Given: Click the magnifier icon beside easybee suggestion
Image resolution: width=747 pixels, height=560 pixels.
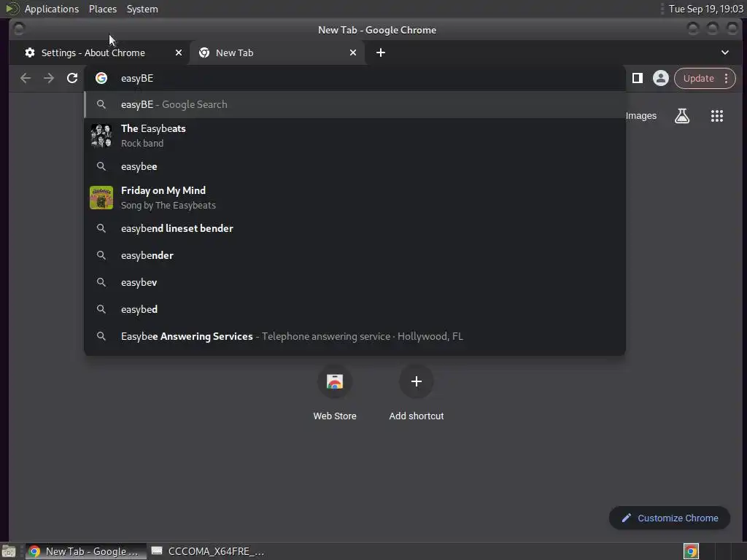Looking at the screenshot, I should tap(101, 166).
